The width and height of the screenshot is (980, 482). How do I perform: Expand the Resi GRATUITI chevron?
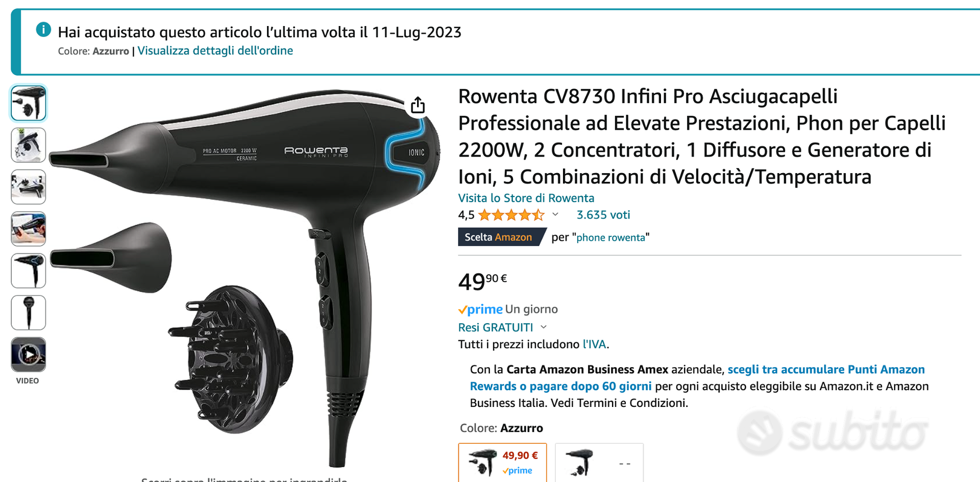[544, 327]
